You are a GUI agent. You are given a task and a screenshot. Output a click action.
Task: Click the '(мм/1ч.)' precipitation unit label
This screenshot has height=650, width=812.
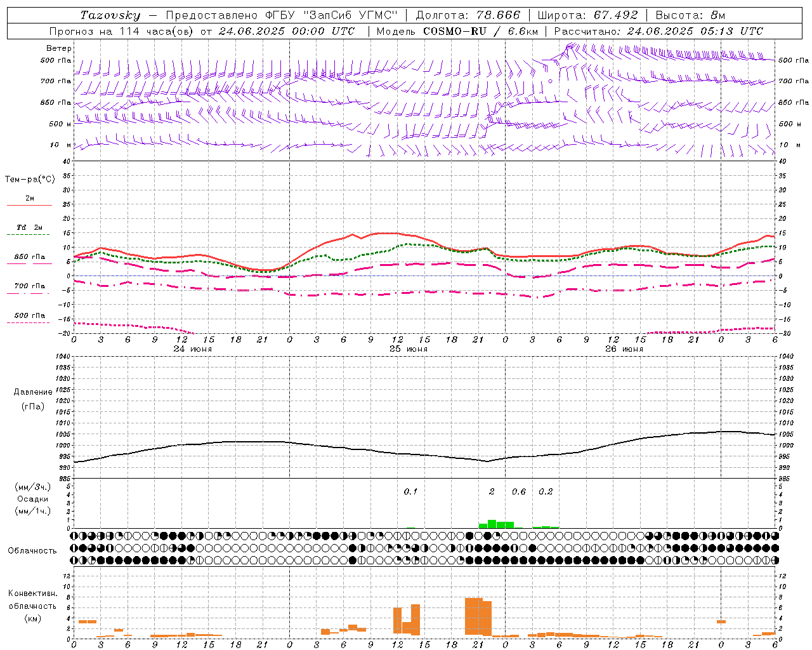pyautogui.click(x=33, y=511)
